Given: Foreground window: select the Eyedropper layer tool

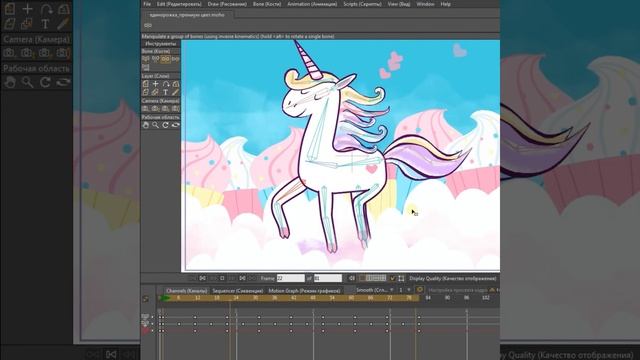Looking at the screenshot, I should click(x=176, y=92).
